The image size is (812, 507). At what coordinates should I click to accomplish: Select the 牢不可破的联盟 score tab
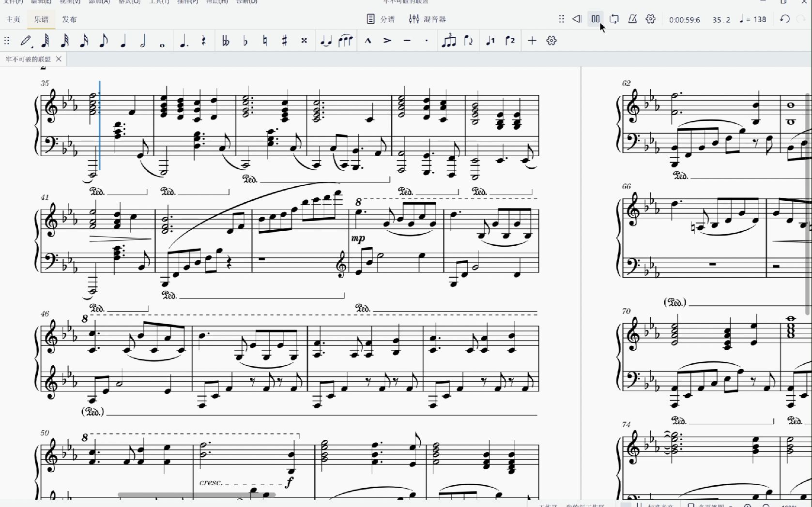pos(28,59)
